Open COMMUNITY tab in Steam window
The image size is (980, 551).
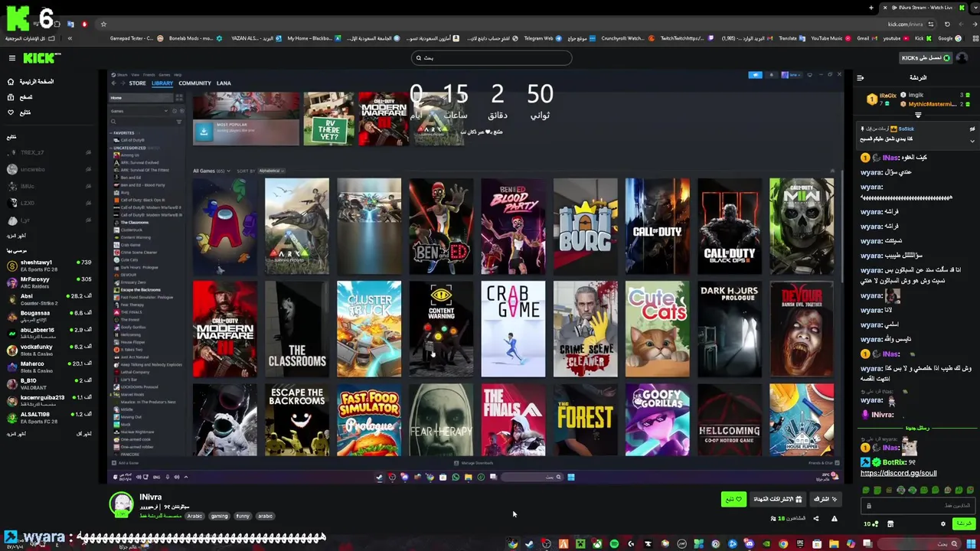click(x=194, y=83)
